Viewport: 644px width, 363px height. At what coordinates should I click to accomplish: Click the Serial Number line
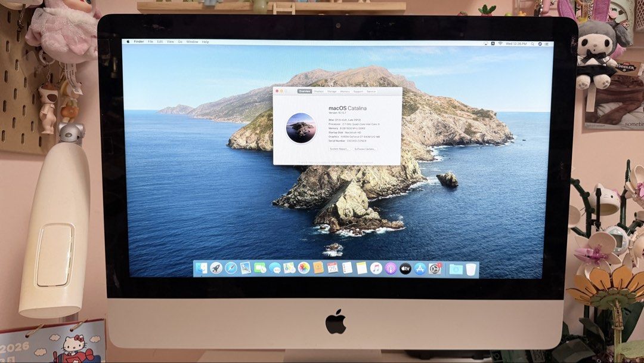(x=348, y=140)
